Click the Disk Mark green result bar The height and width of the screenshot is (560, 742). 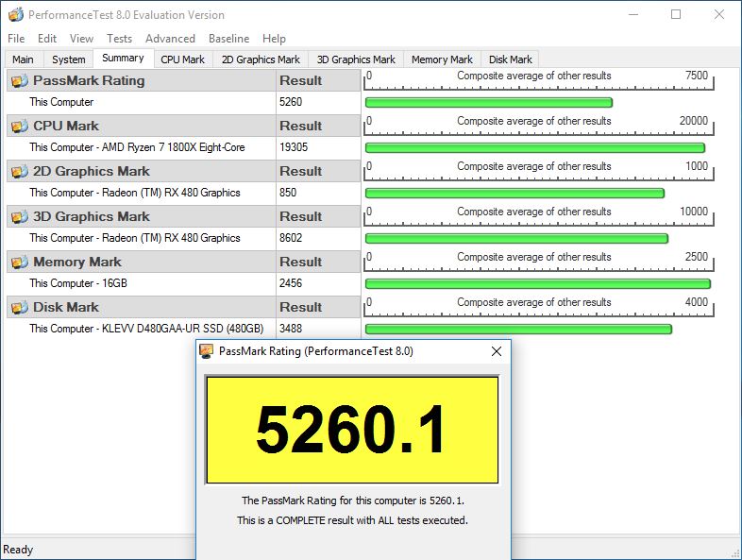[x=518, y=329]
